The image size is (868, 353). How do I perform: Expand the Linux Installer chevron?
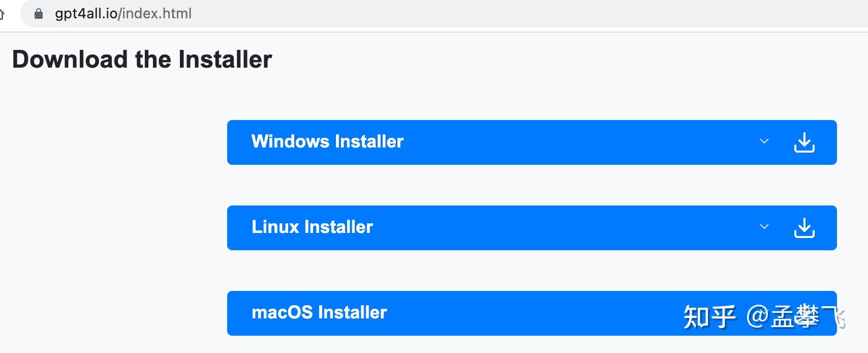point(764,227)
